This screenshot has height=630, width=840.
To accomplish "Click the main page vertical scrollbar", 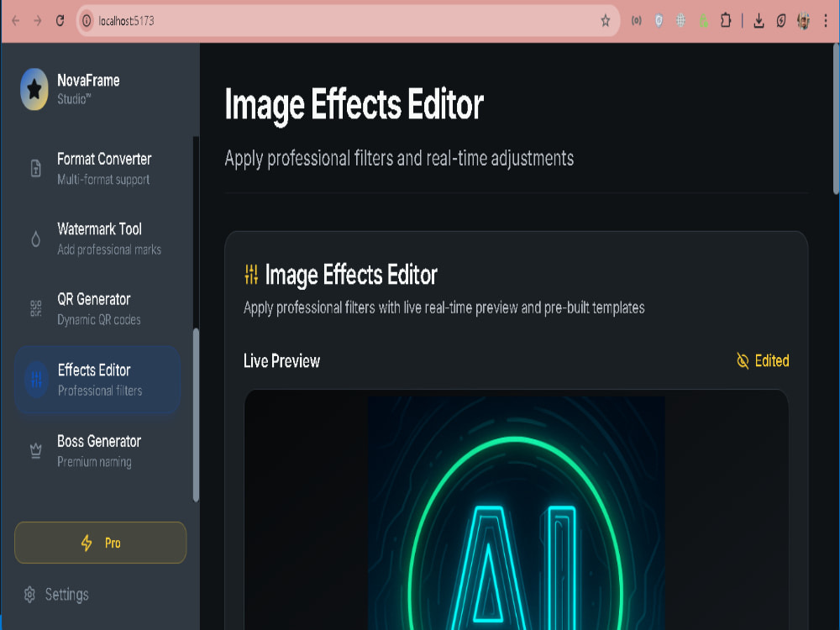I will [836, 119].
